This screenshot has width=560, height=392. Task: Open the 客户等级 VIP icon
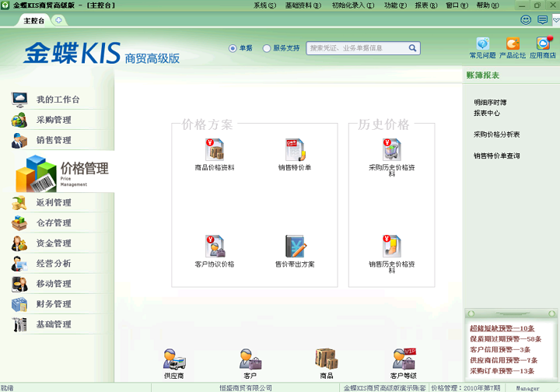(x=404, y=359)
